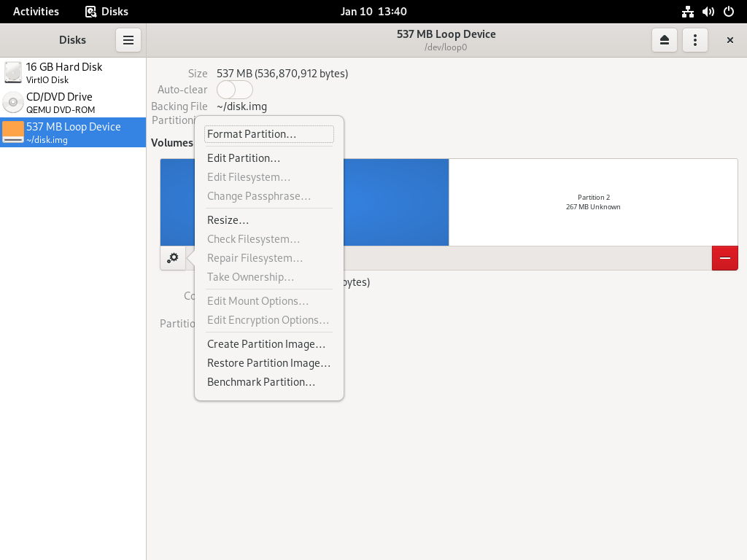Click the partition gear options icon
747x560 pixels.
173,258
